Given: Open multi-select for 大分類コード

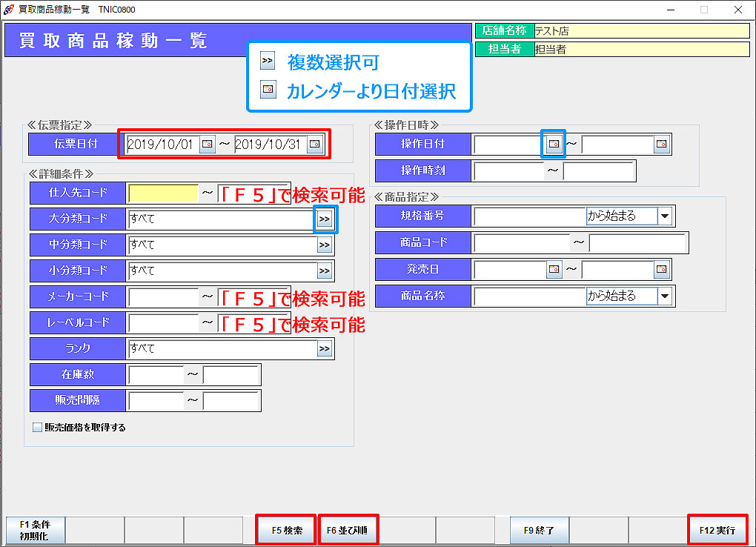Looking at the screenshot, I should tap(325, 219).
